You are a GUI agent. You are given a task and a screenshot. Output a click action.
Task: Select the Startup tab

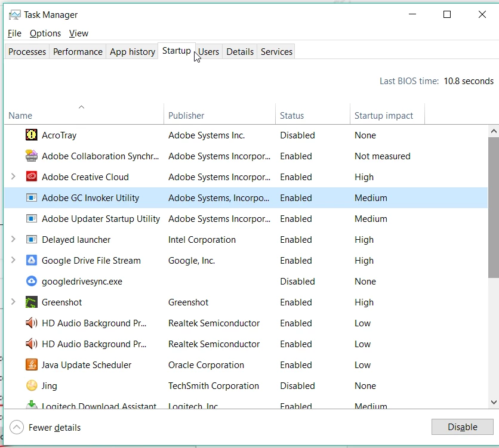pyautogui.click(x=176, y=51)
